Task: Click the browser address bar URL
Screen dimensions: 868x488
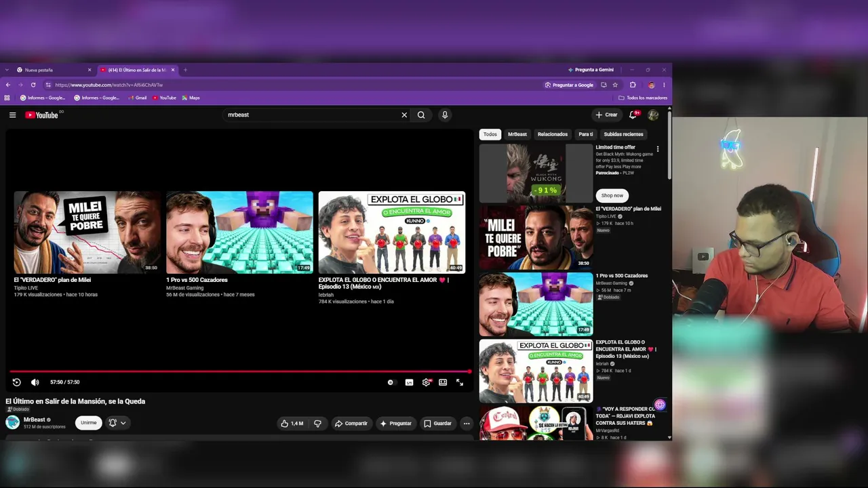Action: click(x=108, y=85)
